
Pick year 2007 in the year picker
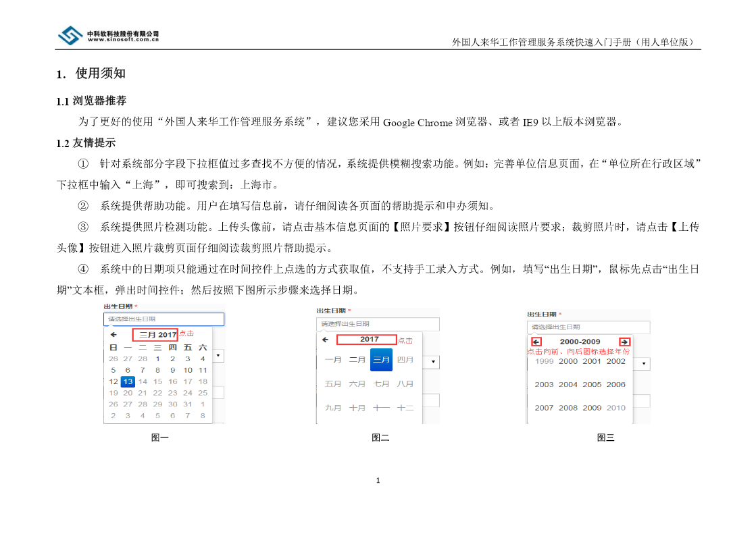pyautogui.click(x=545, y=408)
